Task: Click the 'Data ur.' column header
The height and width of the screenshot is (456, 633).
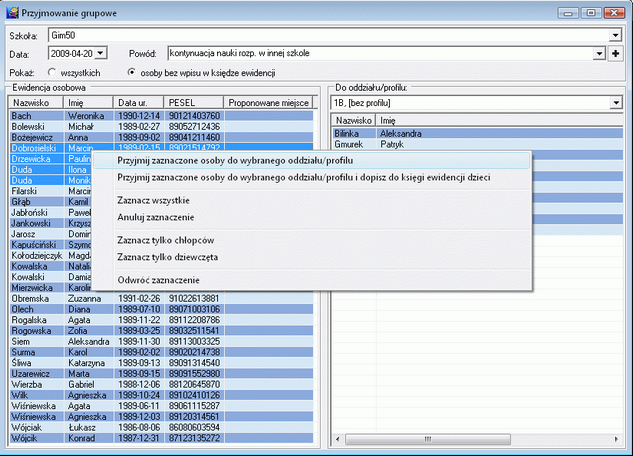Action: (x=138, y=102)
